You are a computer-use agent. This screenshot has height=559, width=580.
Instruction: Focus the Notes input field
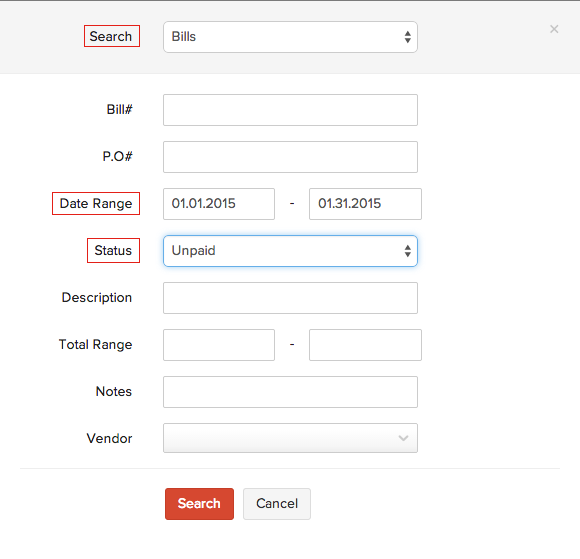pyautogui.click(x=290, y=392)
